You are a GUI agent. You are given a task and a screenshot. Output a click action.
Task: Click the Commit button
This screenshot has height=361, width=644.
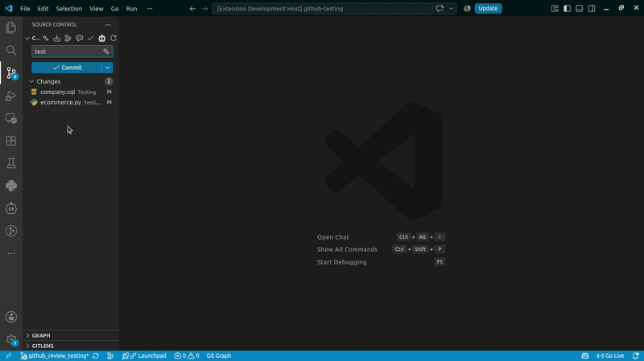67,68
